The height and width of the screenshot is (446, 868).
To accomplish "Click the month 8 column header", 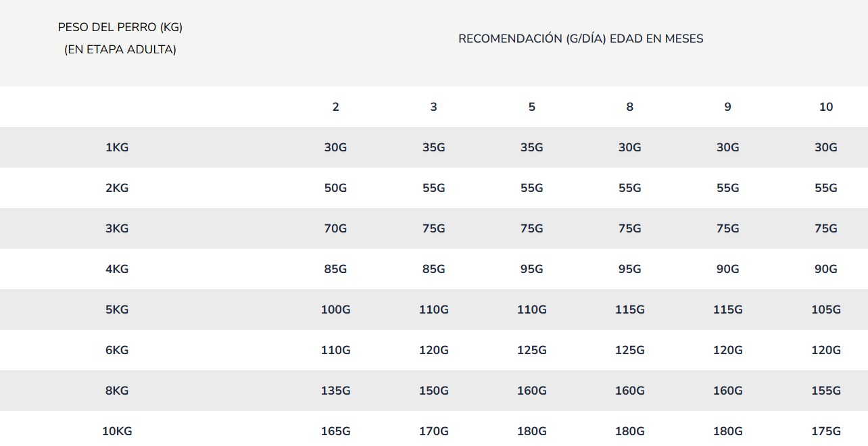I will [x=629, y=107].
